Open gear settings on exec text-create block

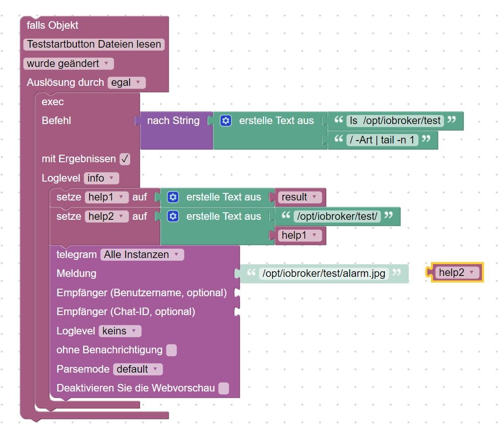coord(226,121)
